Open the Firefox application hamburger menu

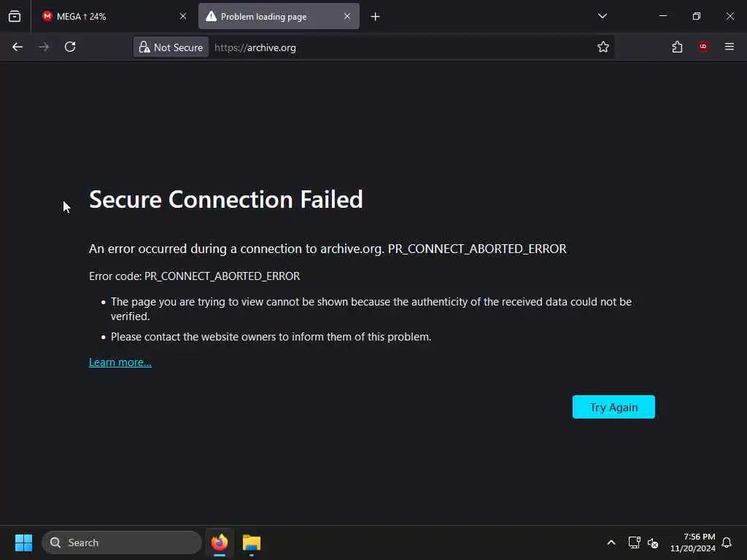(729, 47)
